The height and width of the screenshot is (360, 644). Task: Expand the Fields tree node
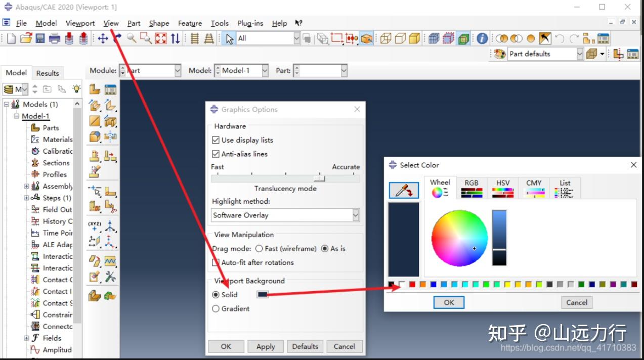coord(26,338)
